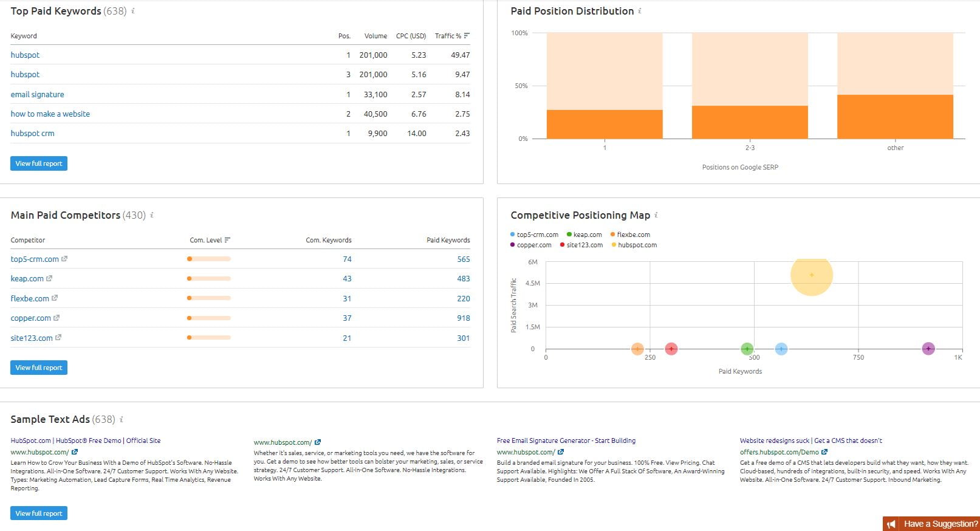This screenshot has height=531, width=980.
Task: Open ad titled HubSpot® Free Demo | Official Site
Action: coord(86,440)
